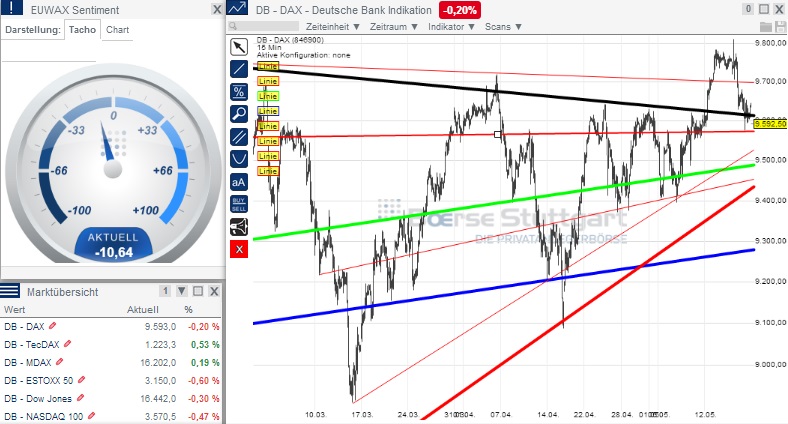Viewport: 788px width, 424px height.
Task: Maximize the DB - DAX chart panel
Action: (x=764, y=9)
